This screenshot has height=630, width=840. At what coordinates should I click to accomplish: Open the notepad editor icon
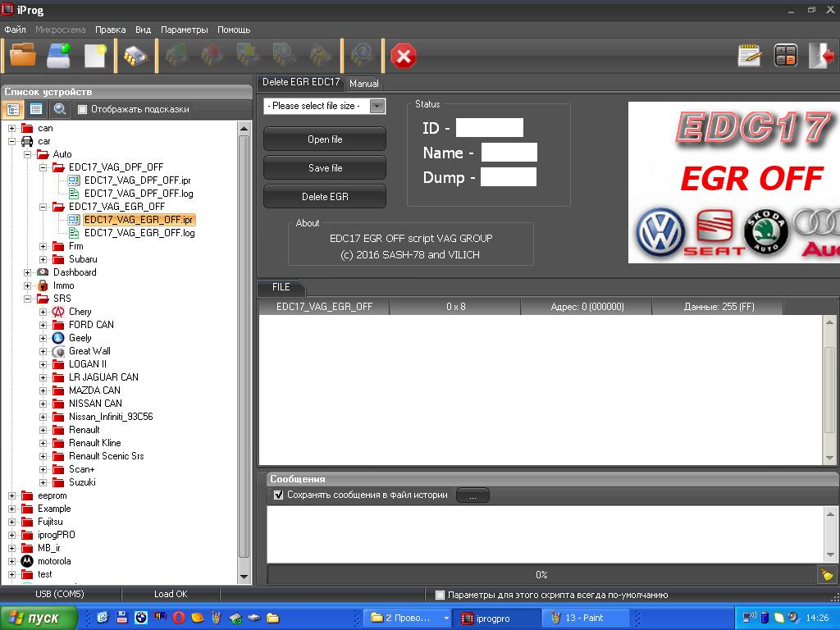[749, 56]
